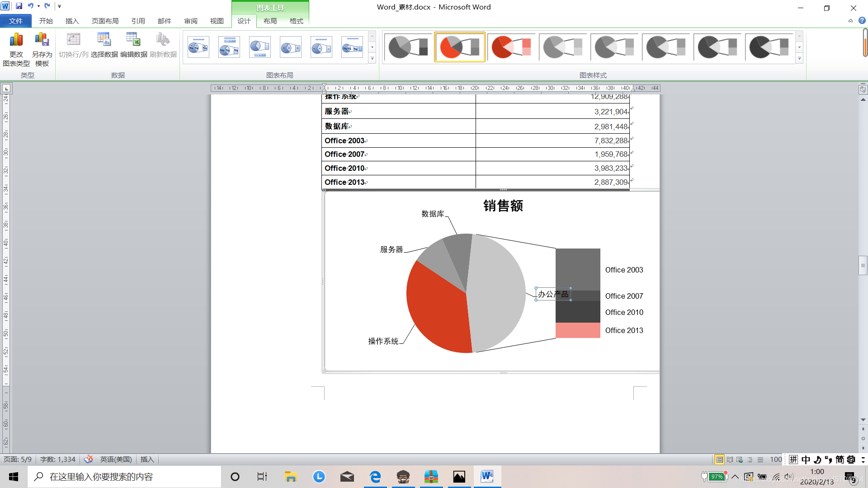The image size is (868, 488).
Task: Switch to Full Screen Reading view
Action: pyautogui.click(x=730, y=460)
